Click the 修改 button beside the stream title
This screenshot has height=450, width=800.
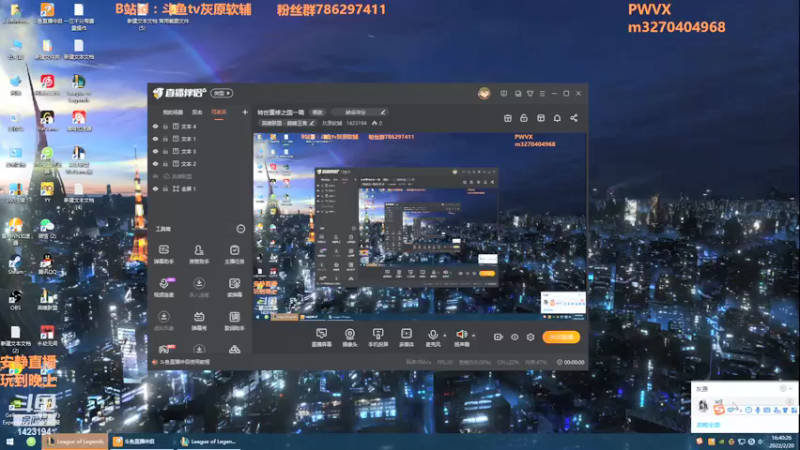(x=317, y=112)
